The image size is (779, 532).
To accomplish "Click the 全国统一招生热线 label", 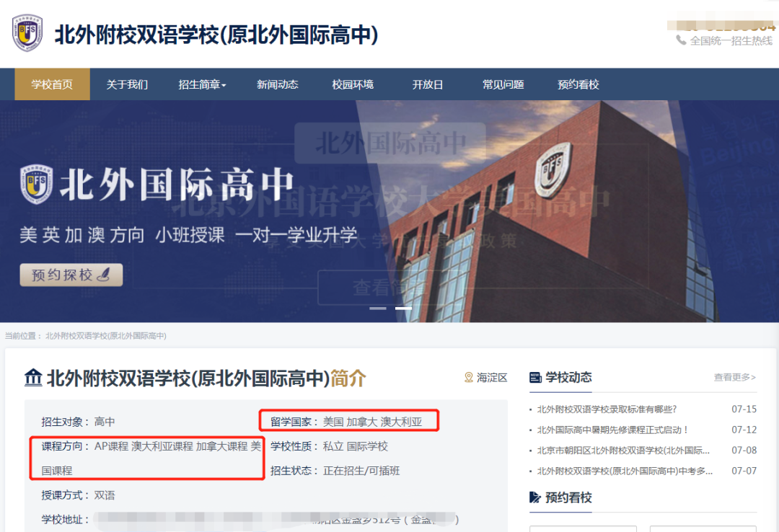I will [x=731, y=41].
